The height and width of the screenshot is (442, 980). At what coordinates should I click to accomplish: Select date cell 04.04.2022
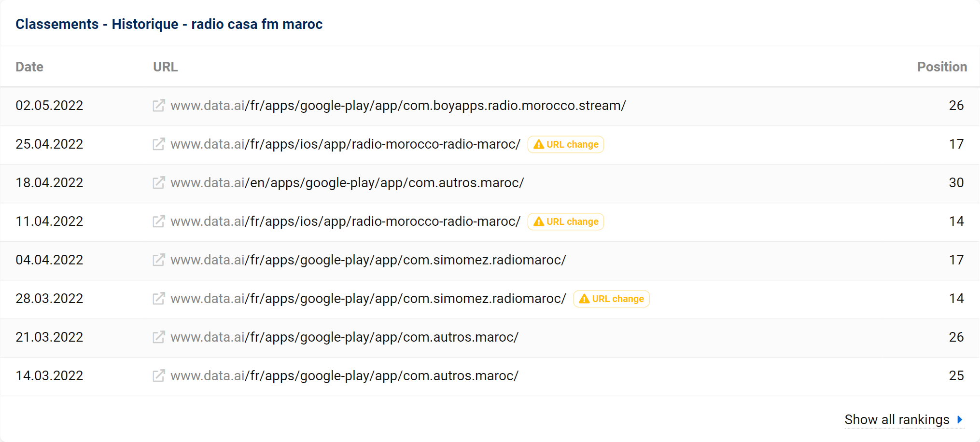pos(49,260)
